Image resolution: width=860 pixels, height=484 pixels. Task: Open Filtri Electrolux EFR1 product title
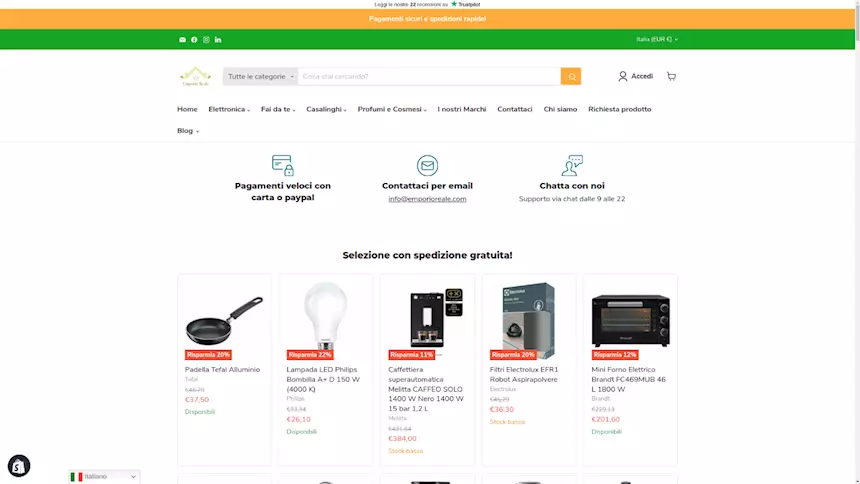(524, 374)
